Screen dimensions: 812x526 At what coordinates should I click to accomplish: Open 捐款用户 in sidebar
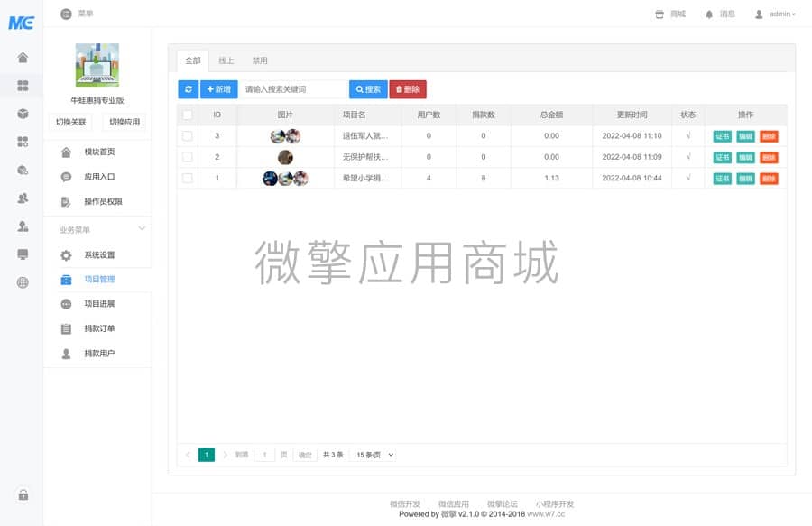[99, 353]
